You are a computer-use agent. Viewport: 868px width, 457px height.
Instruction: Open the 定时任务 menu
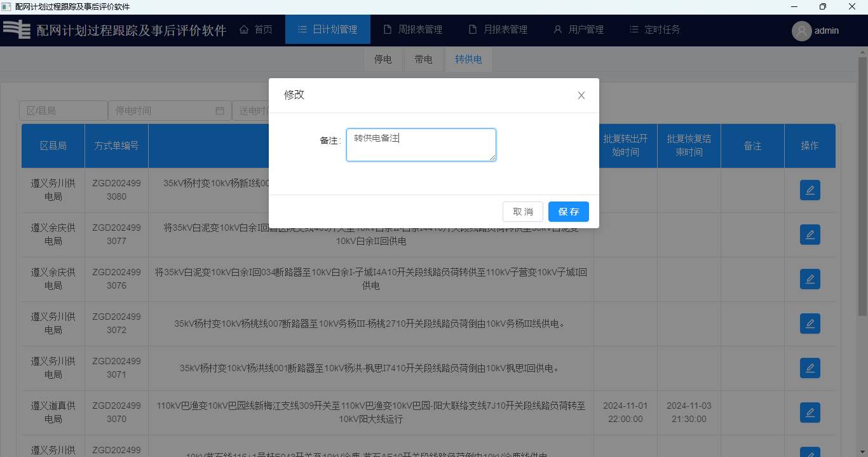click(x=654, y=29)
